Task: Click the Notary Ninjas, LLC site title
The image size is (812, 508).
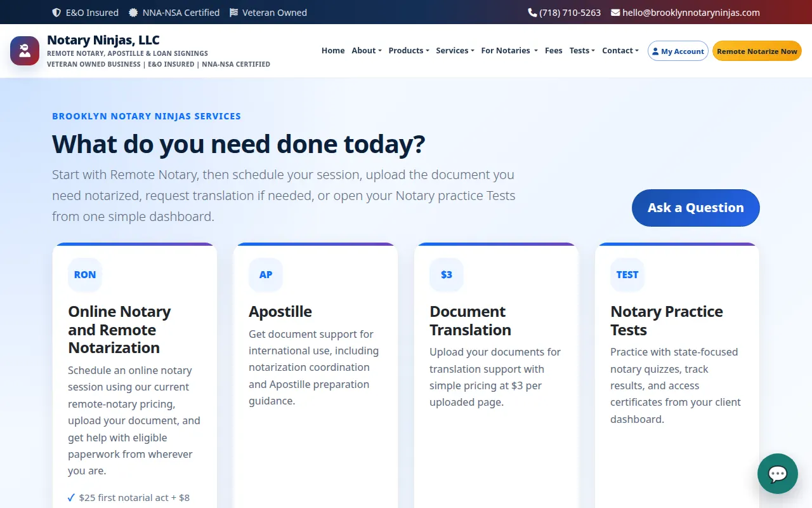Action: (x=103, y=41)
